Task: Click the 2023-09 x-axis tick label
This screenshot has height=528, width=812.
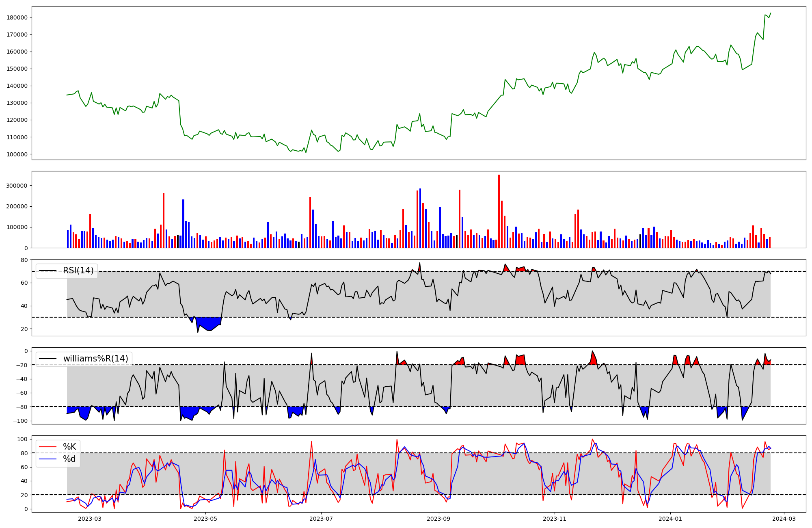Action: point(438,519)
